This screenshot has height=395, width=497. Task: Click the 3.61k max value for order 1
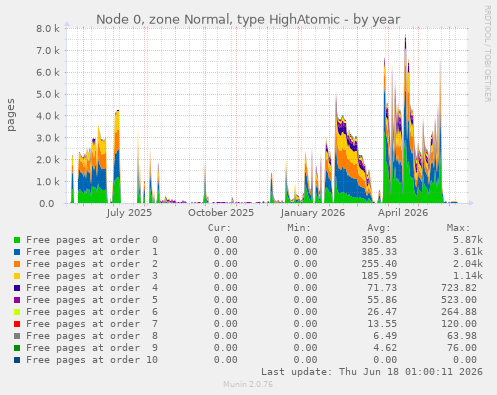click(x=468, y=252)
